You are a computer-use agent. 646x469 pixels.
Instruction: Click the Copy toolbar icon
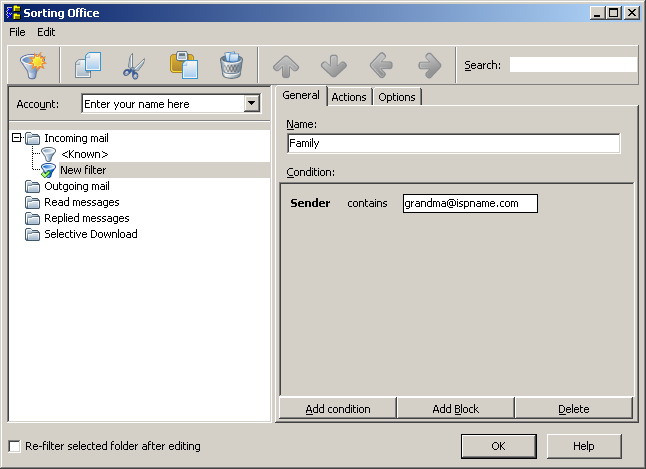(x=86, y=66)
